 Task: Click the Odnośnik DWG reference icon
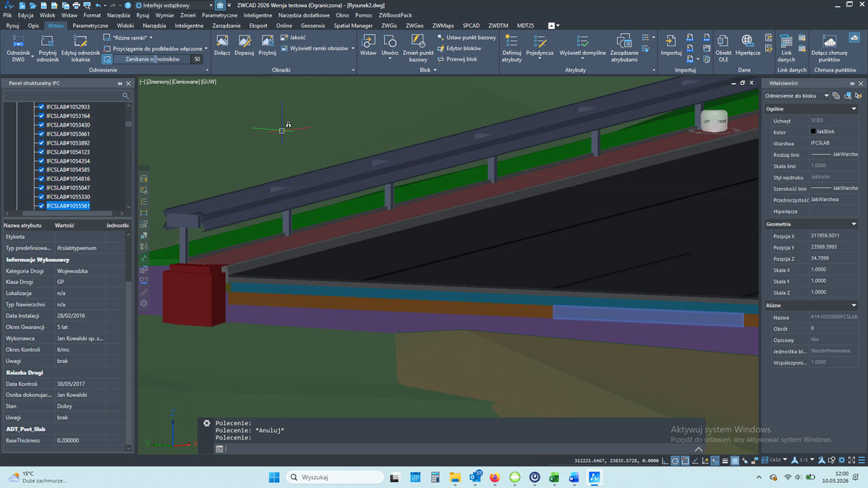[x=18, y=43]
